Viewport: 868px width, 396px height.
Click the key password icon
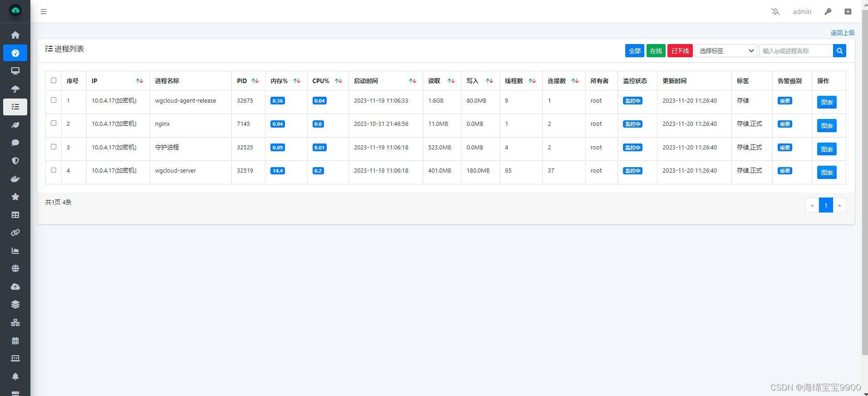828,11
